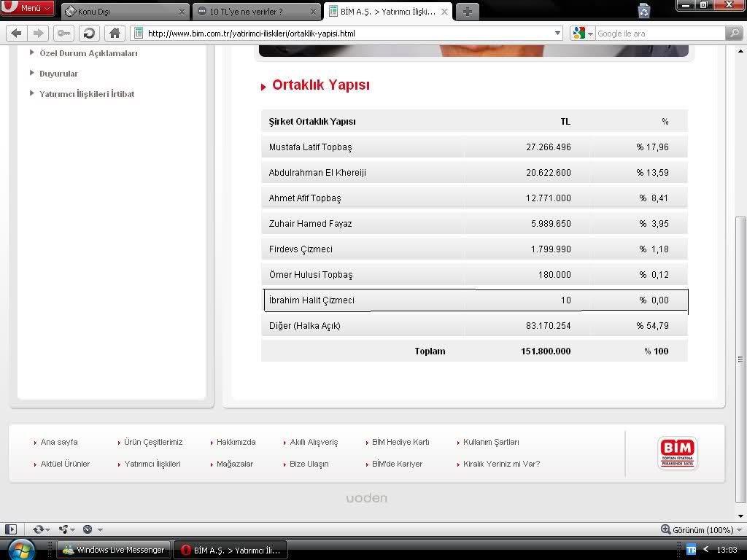Click the page icon in address bar
747x560 pixels.
pos(139,34)
